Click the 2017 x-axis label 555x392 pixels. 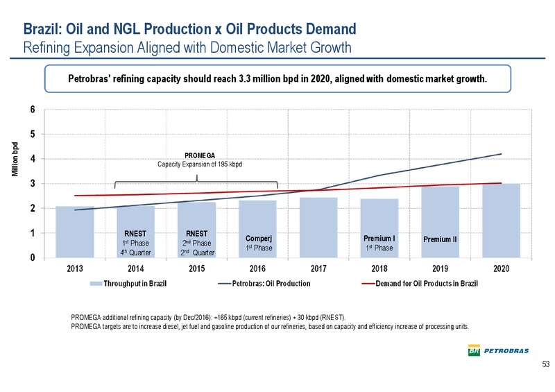pos(318,269)
